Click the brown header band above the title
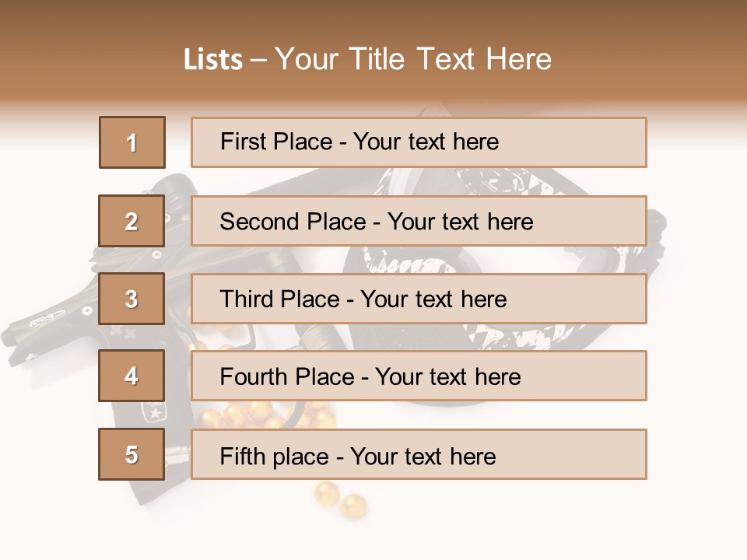The width and height of the screenshot is (747, 560). tap(373, 17)
